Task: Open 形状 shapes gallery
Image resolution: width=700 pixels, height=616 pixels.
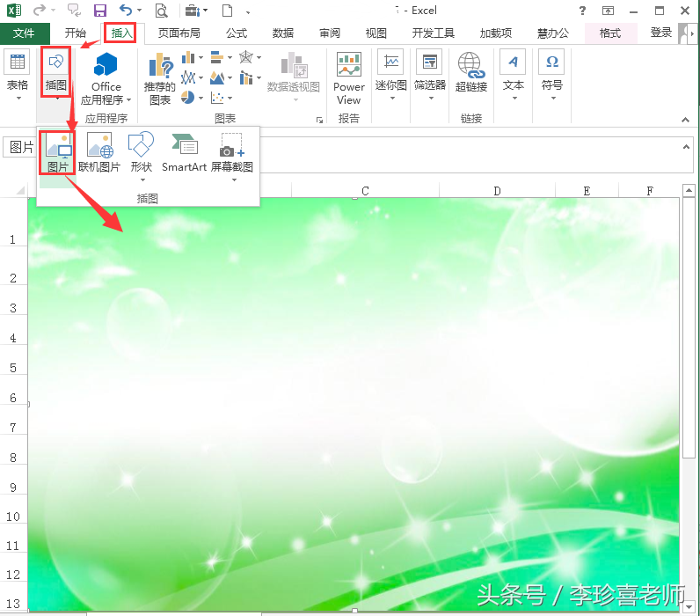Action: click(x=141, y=156)
